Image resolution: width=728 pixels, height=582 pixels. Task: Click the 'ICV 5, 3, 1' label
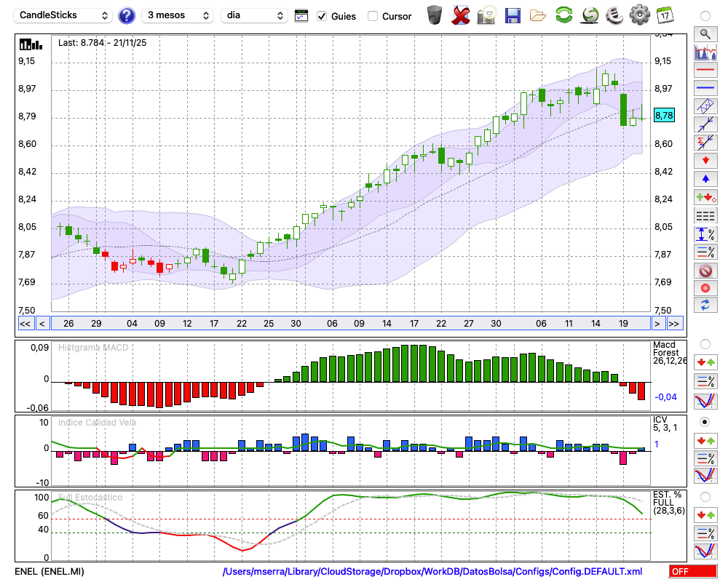(x=665, y=423)
